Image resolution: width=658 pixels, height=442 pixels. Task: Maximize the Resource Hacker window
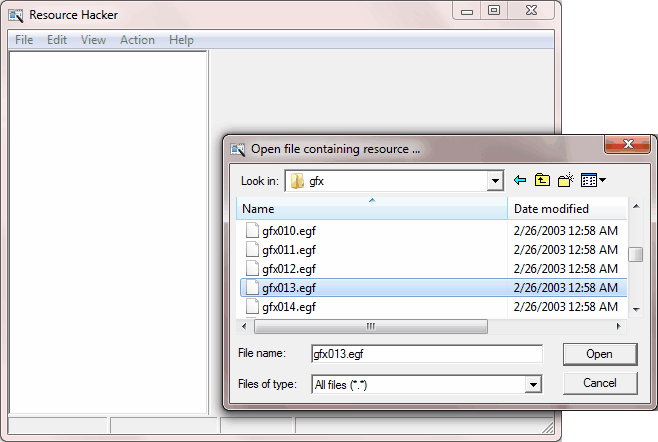tap(494, 10)
